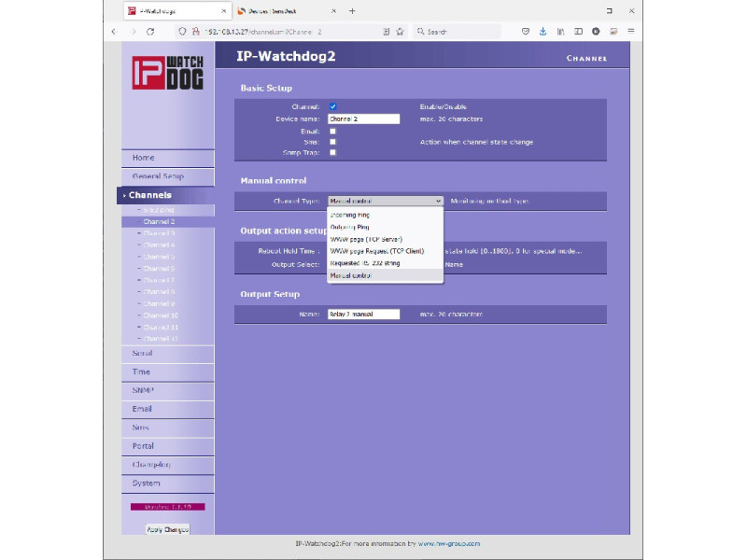This screenshot has width=747, height=560.
Task: Click the browser address bar
Action: (x=293, y=32)
